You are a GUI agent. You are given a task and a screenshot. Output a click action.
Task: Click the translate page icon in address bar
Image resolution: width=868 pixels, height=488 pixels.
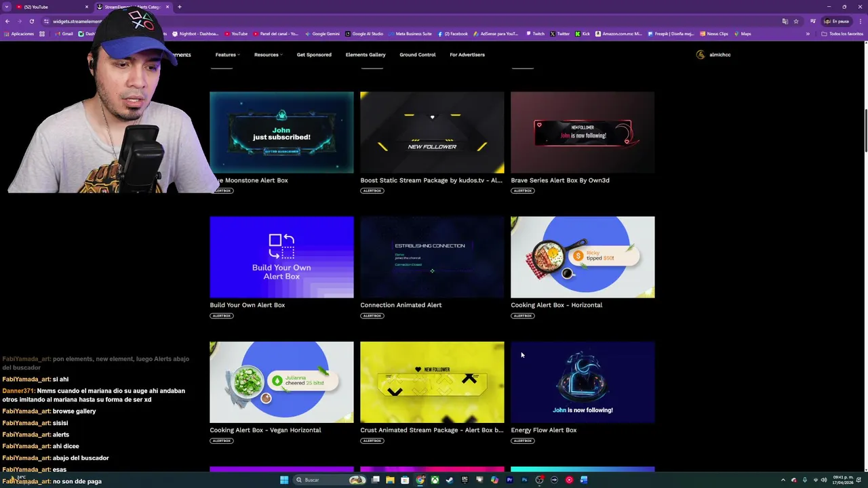point(785,21)
